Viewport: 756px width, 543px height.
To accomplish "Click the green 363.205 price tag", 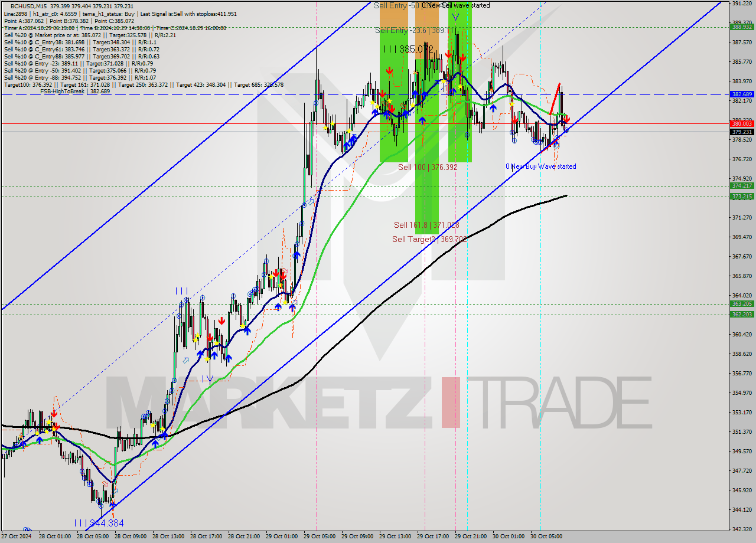I will click(742, 303).
